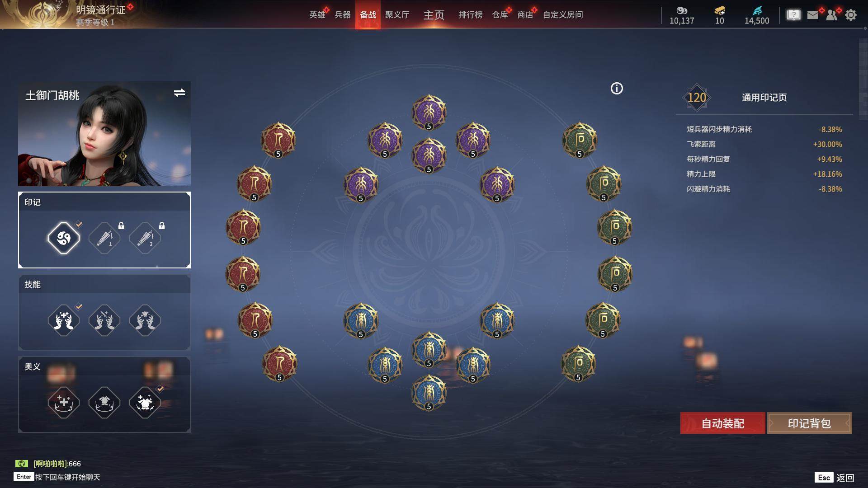Click the hero swap arrows icon
This screenshot has width=868, height=488.
(x=179, y=93)
